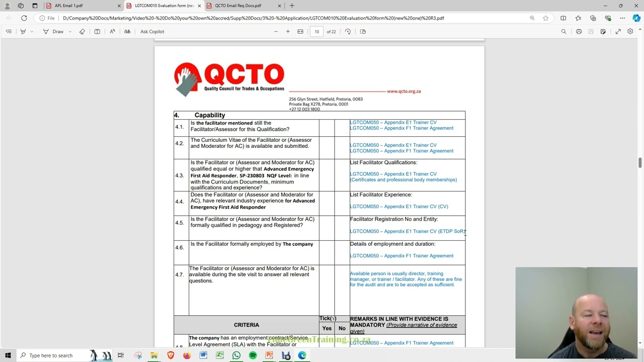Open File Explorer from taskbar
644x362 pixels.
(x=154, y=355)
